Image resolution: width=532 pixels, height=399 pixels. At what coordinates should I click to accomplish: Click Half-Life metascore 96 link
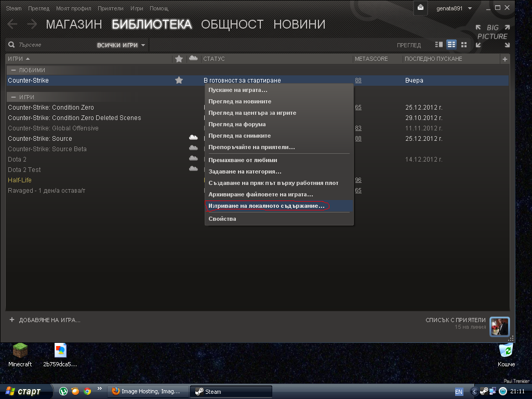tap(358, 180)
